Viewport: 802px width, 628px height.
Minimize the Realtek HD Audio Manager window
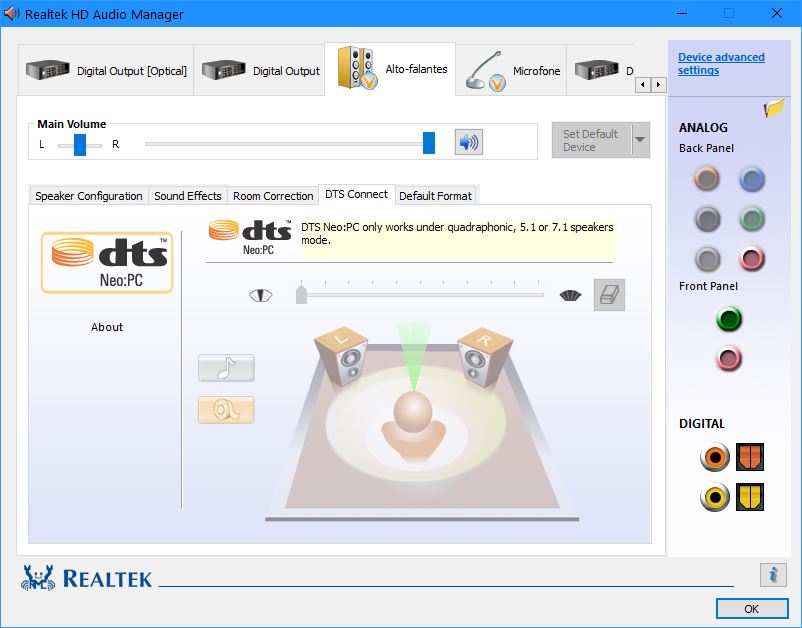(x=682, y=13)
